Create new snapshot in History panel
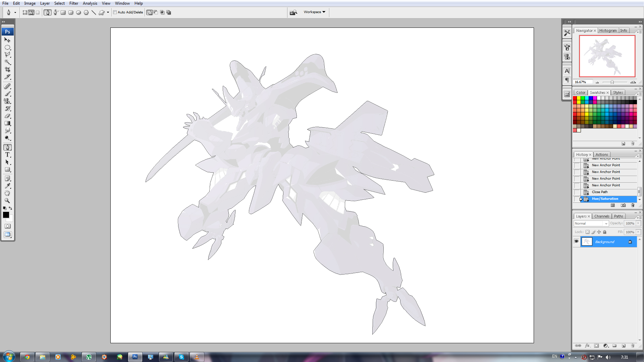The width and height of the screenshot is (644, 362). 623,205
